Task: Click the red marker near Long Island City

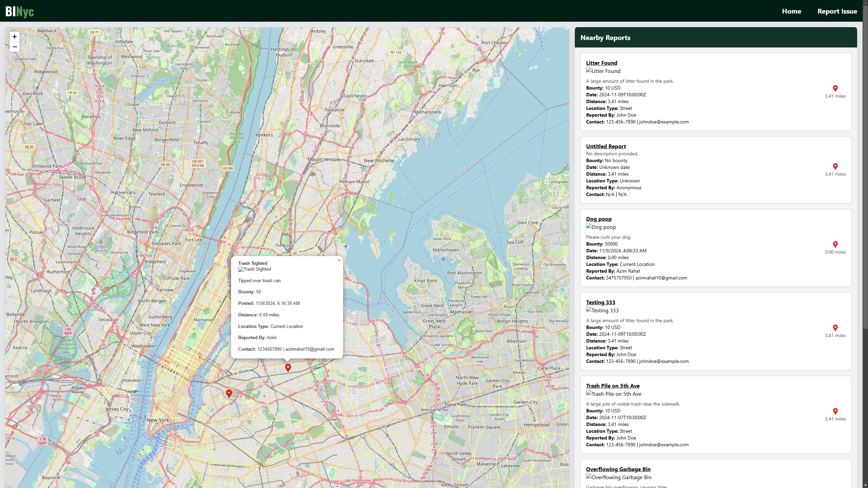Action: tap(229, 393)
